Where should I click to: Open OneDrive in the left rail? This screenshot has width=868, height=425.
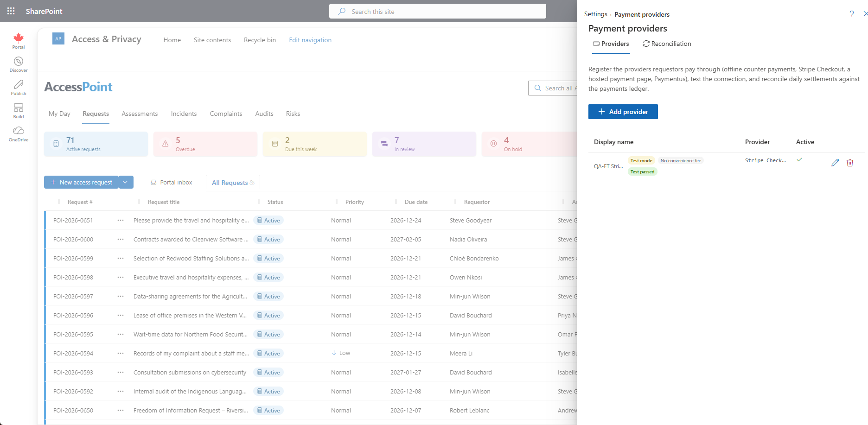point(19,134)
